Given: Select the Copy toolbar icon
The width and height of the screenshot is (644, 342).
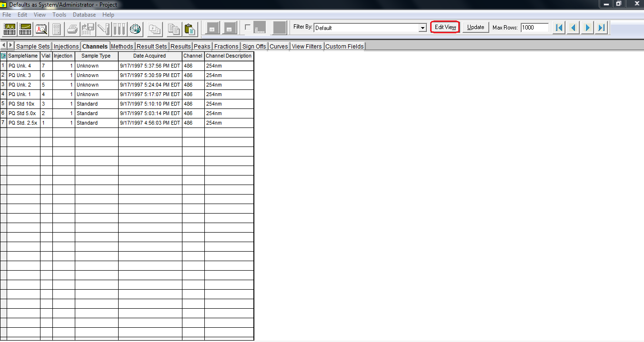Looking at the screenshot, I should [x=173, y=29].
